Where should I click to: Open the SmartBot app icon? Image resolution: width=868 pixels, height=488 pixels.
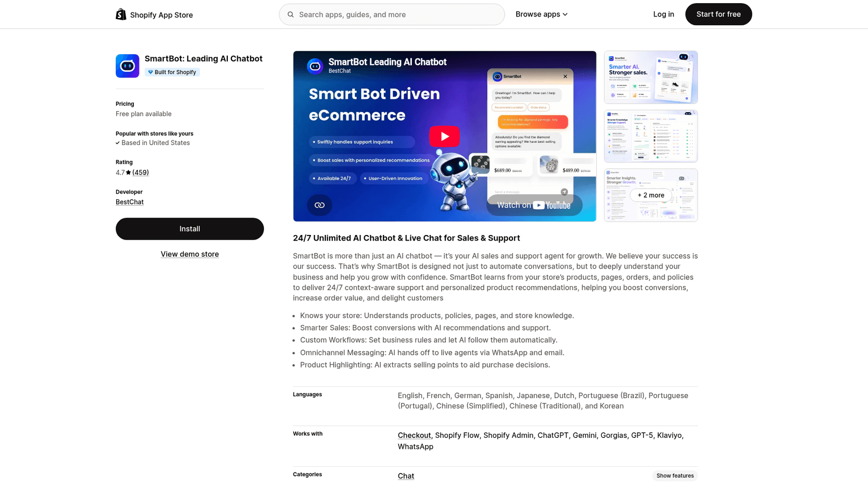coord(128,66)
